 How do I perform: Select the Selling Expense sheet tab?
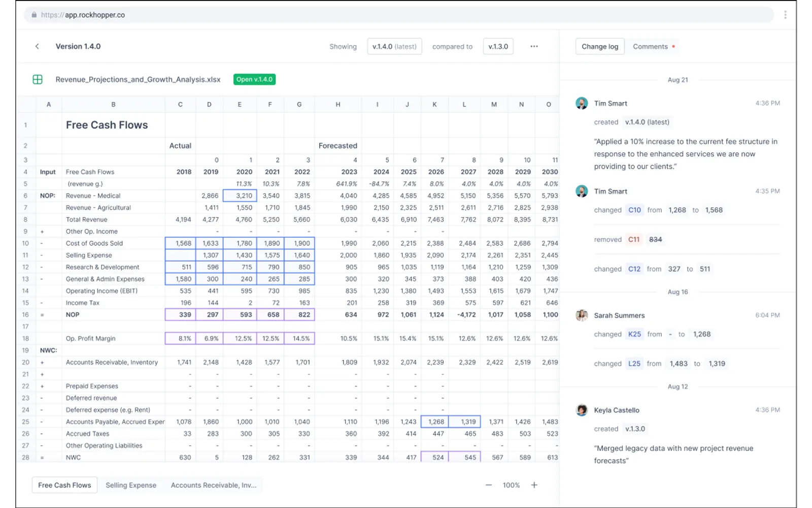[131, 485]
